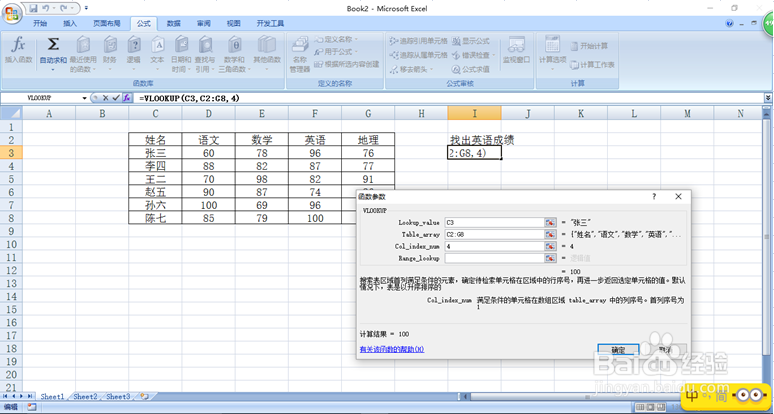Click 根据所选内容创建 command
The width and height of the screenshot is (774, 414).
click(x=347, y=64)
